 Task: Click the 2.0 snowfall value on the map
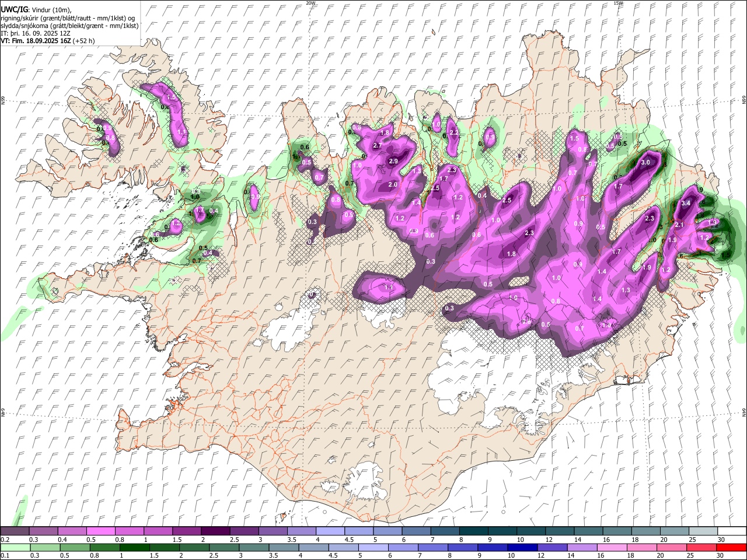click(x=392, y=184)
